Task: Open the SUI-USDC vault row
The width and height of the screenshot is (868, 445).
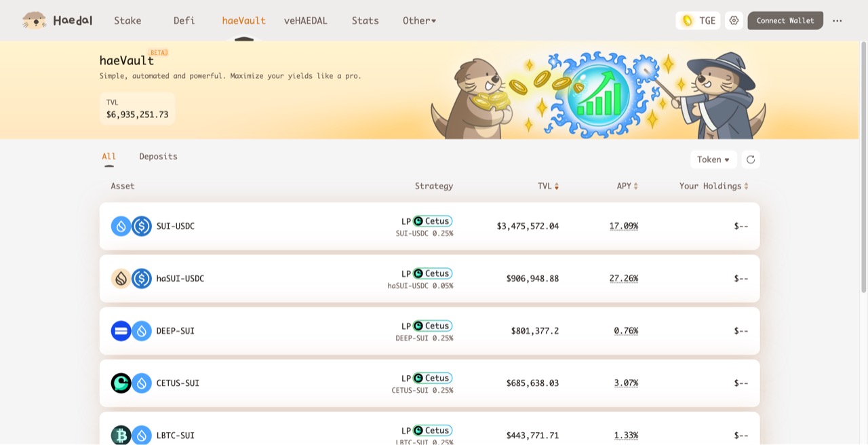Action: (429, 226)
